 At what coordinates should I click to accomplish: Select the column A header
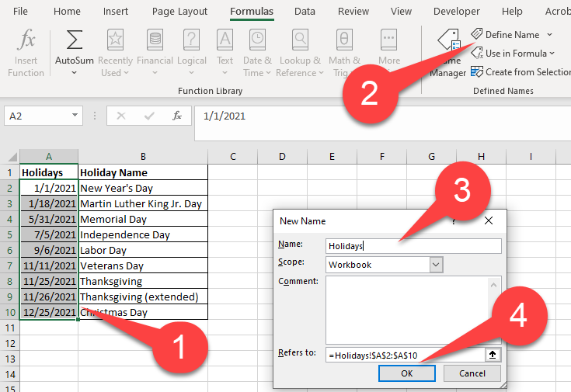coord(49,157)
